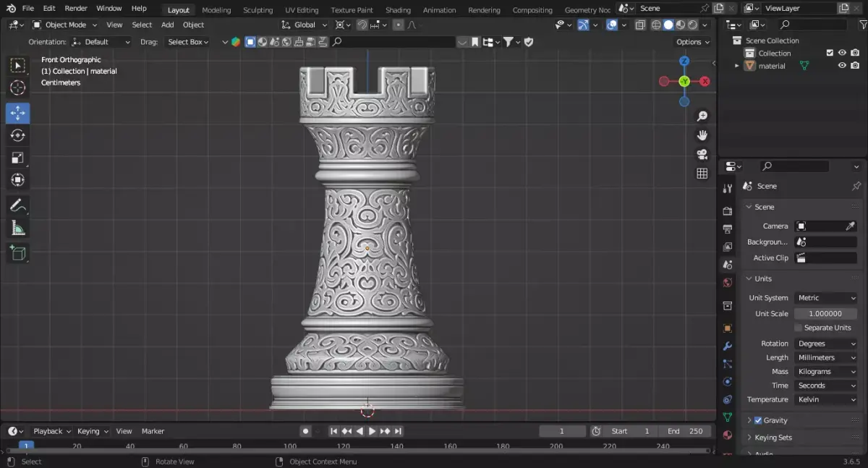
Task: Open the Material properties tab
Action: click(x=728, y=435)
